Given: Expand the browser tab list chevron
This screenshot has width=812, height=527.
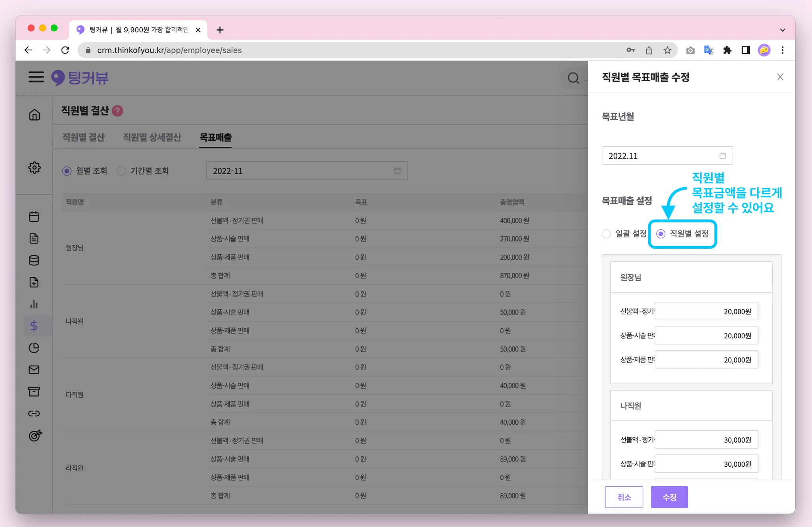Looking at the screenshot, I should point(782,30).
